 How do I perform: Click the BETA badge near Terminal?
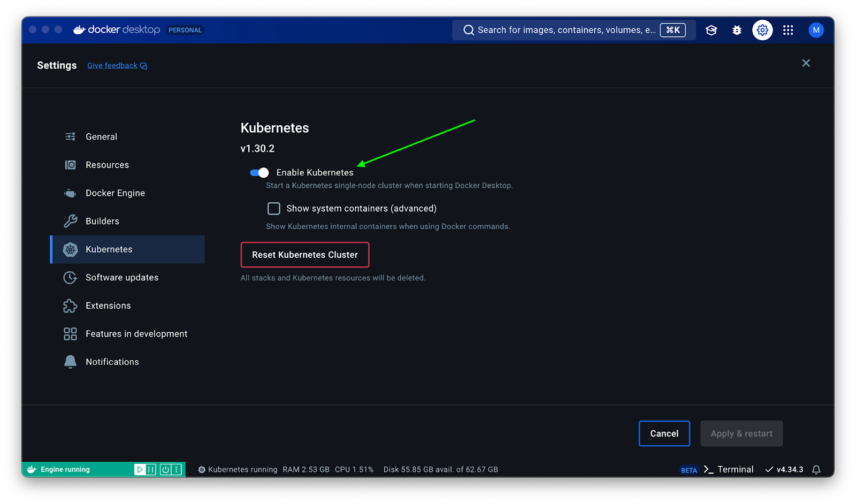[x=689, y=470]
